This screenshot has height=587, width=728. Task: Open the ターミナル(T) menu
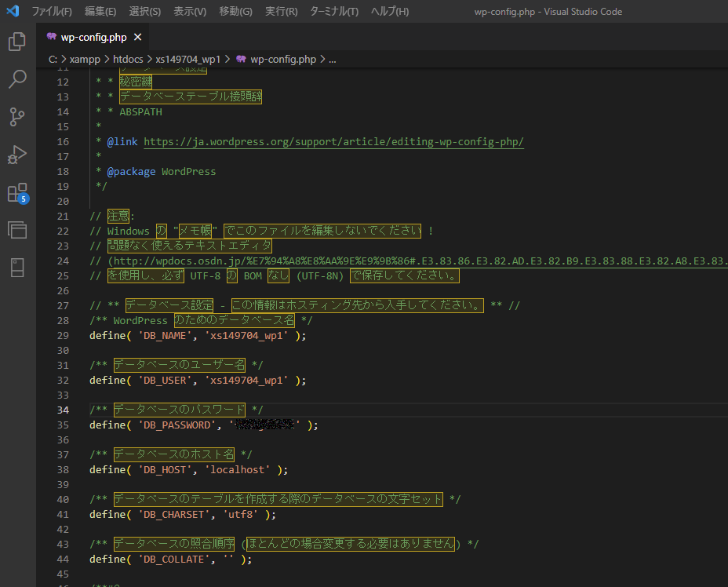click(334, 12)
